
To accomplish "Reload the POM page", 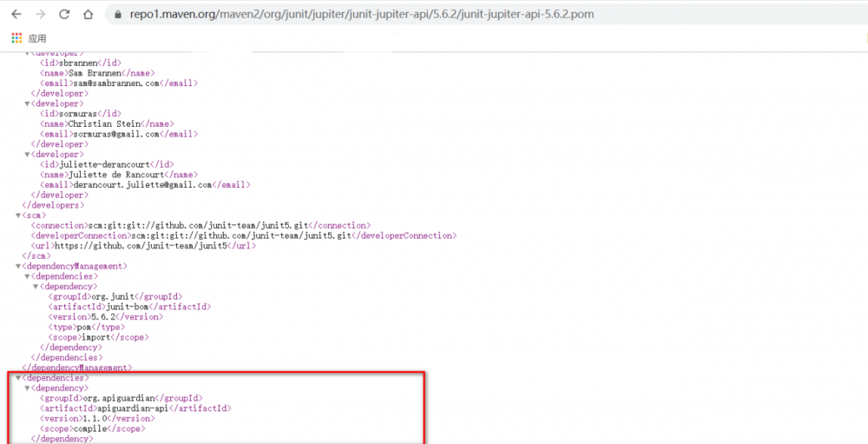I will point(64,15).
